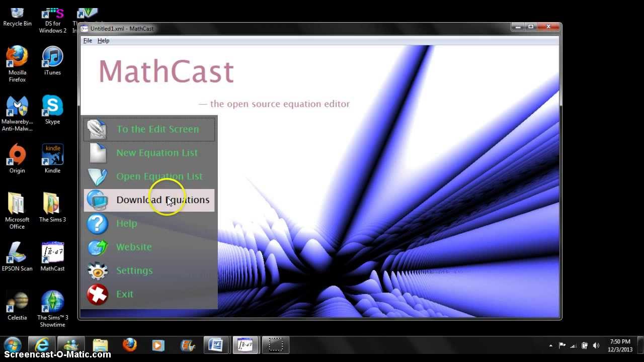Select the EPSON Scan desktop icon

coord(17,257)
